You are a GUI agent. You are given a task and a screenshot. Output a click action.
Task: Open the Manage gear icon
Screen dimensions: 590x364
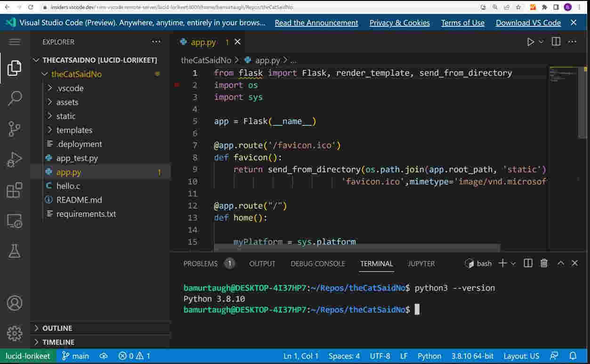[x=15, y=333]
